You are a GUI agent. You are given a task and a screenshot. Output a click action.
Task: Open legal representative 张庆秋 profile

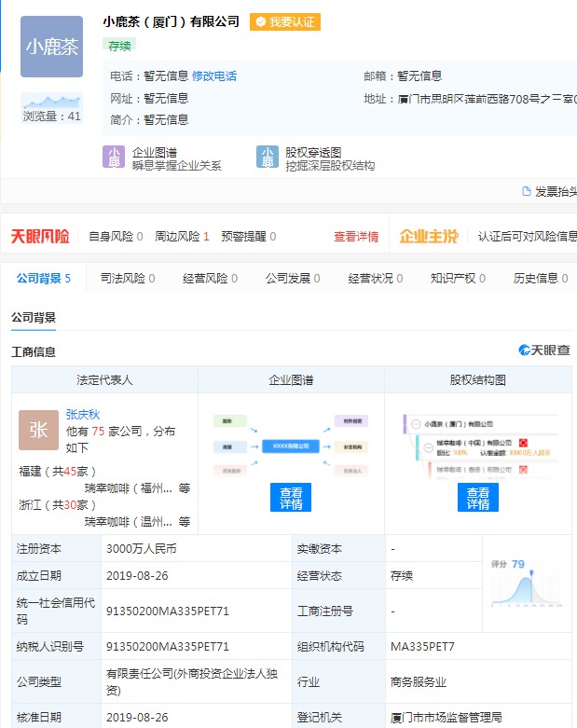pyautogui.click(x=83, y=414)
